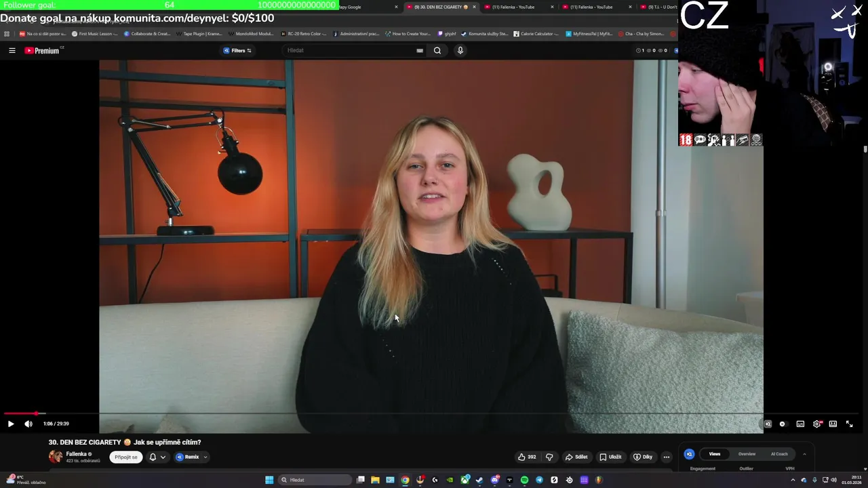Open notification bell dropdown for Fallenka
This screenshot has width=868, height=488.
157,457
